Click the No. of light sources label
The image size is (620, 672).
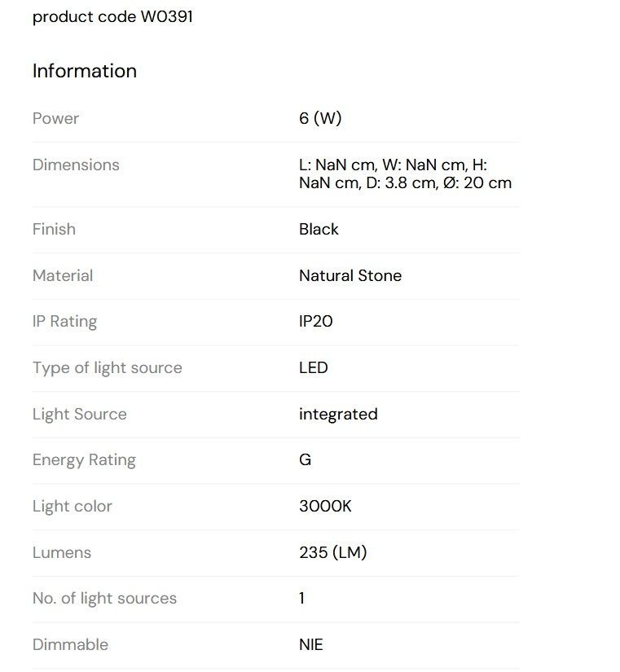[104, 599]
